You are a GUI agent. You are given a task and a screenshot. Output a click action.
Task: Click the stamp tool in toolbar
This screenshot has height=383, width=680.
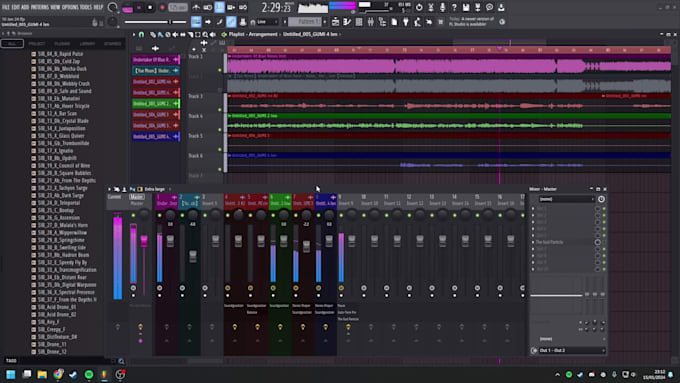tap(243, 22)
